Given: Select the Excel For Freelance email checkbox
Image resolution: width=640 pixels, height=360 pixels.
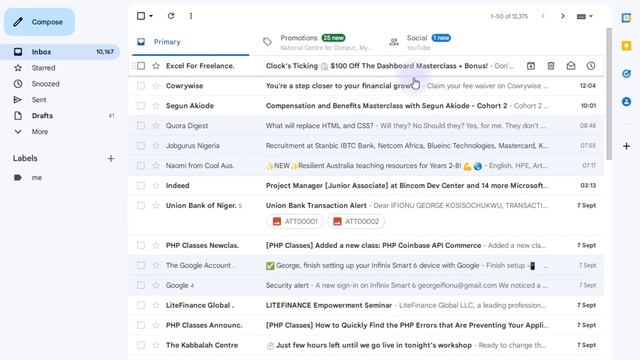Looking at the screenshot, I should [x=141, y=66].
